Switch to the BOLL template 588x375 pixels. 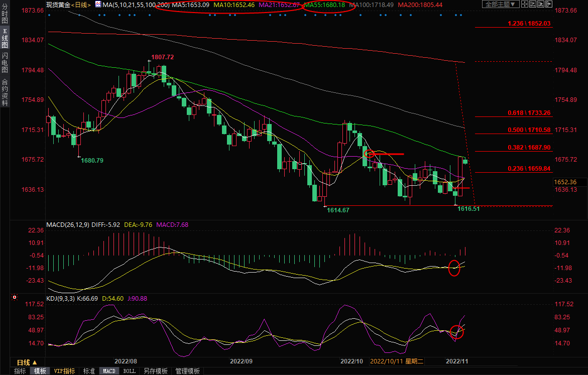pyautogui.click(x=129, y=371)
